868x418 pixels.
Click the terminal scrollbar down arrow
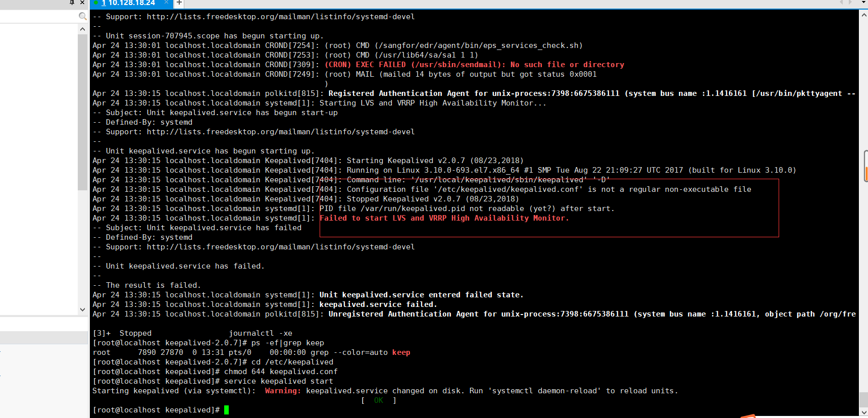863,412
